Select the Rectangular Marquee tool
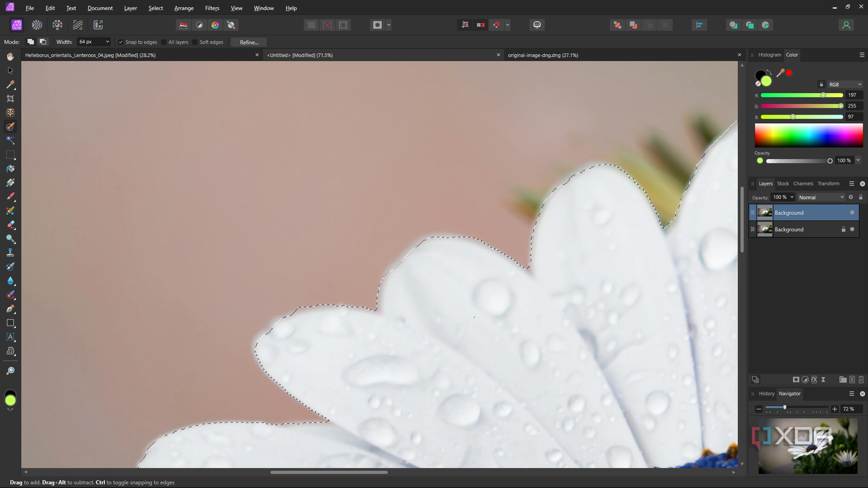Image resolution: width=868 pixels, height=488 pixels. pos(10,155)
